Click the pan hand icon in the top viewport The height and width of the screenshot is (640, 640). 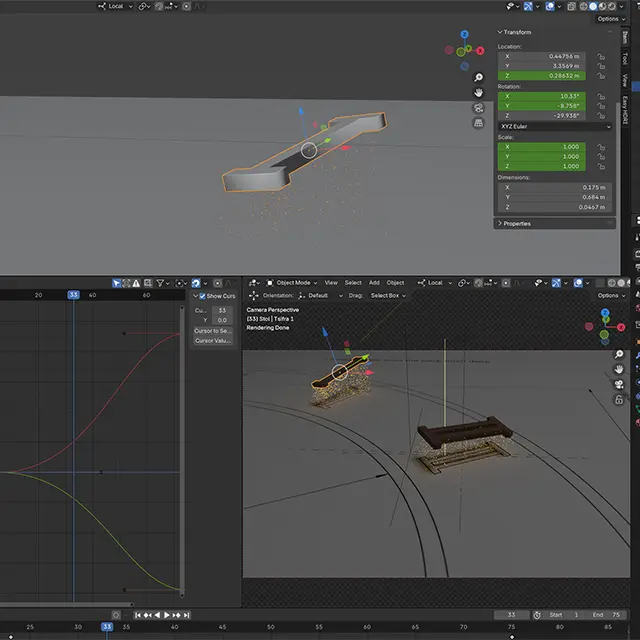point(479,92)
